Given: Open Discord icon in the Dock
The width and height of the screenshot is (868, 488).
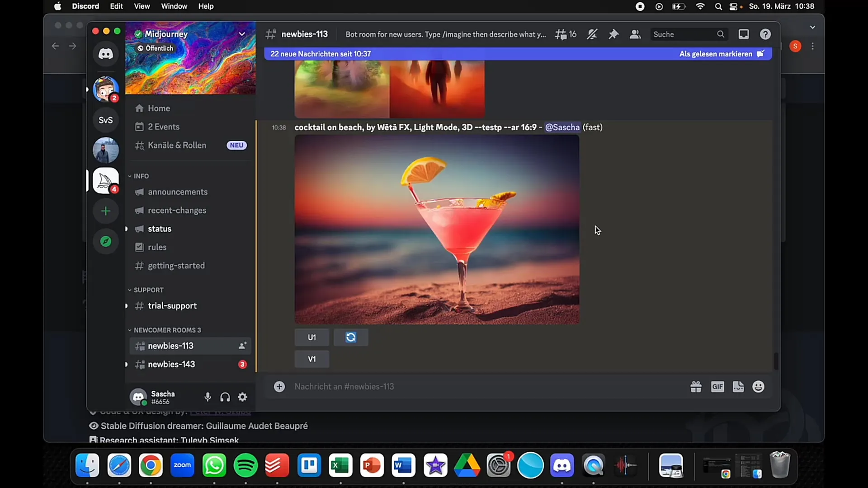Looking at the screenshot, I should pyautogui.click(x=562, y=465).
